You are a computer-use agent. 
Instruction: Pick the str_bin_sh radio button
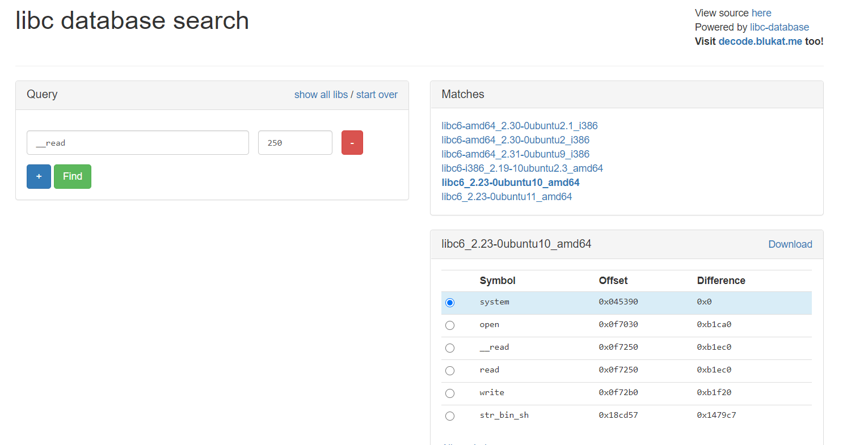(x=450, y=416)
